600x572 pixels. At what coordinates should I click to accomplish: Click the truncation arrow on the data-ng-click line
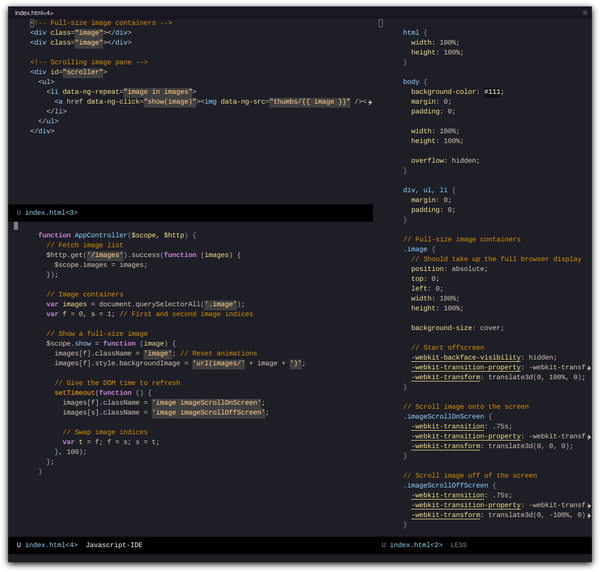tap(370, 102)
